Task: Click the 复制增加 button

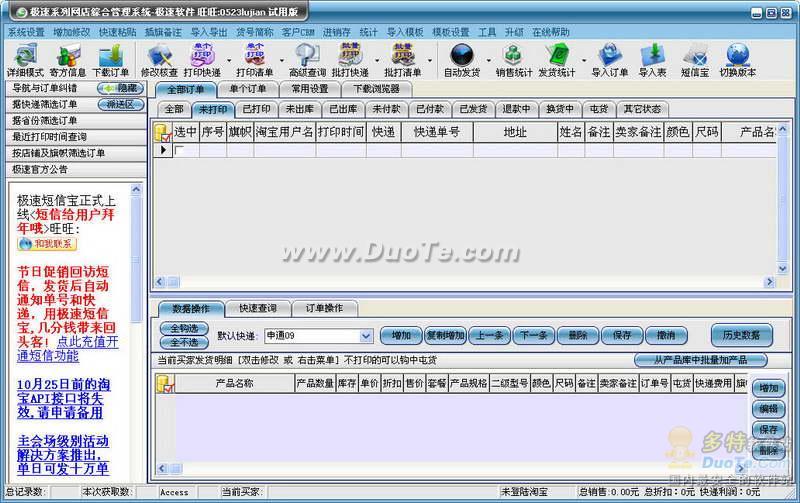Action: tap(445, 335)
